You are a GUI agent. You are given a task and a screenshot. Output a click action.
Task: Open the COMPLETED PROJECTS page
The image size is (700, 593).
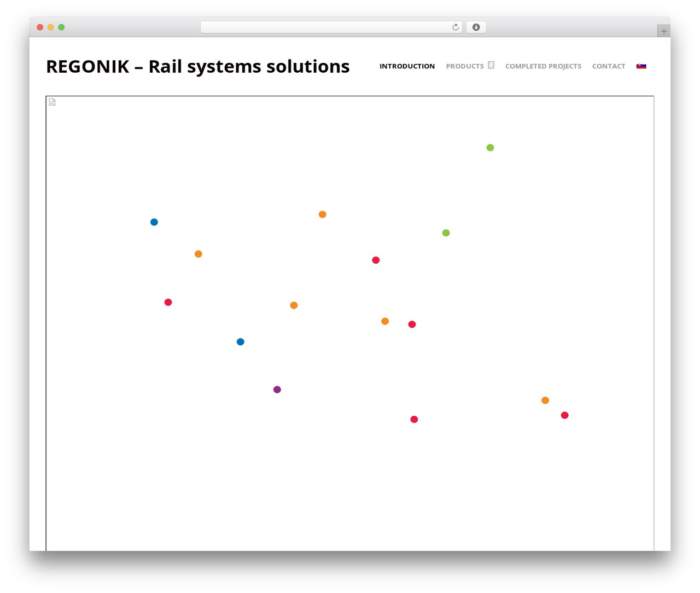543,66
